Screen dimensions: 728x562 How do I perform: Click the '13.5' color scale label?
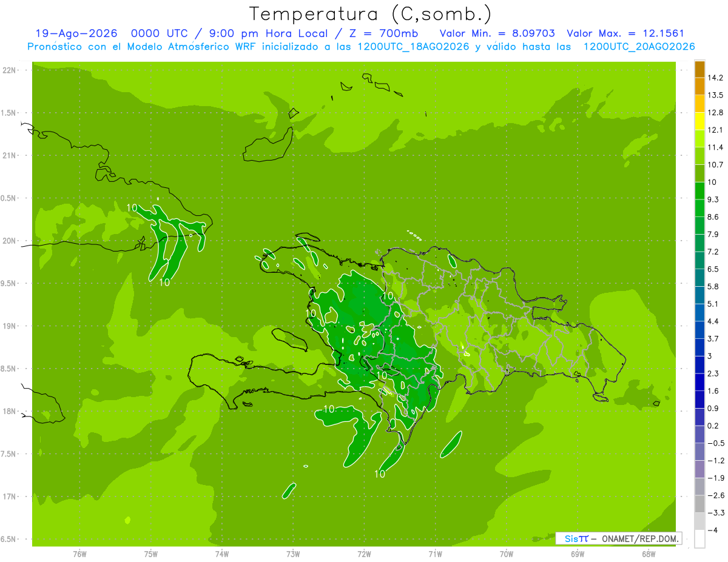(x=715, y=95)
